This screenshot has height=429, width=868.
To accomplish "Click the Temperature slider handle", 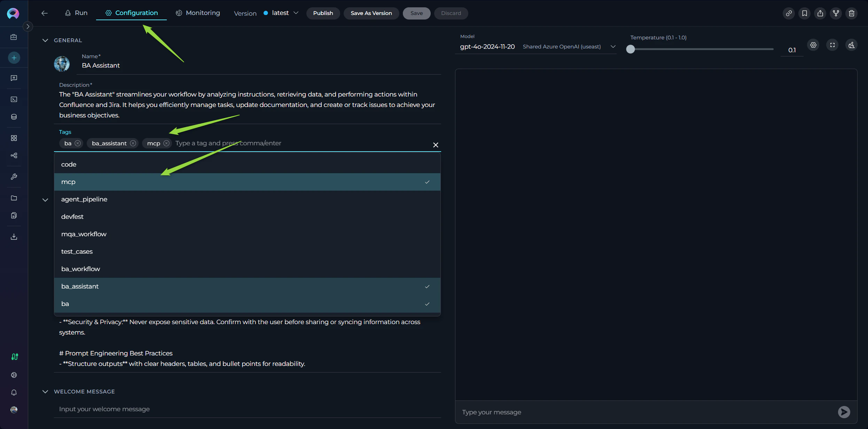I will coord(630,49).
